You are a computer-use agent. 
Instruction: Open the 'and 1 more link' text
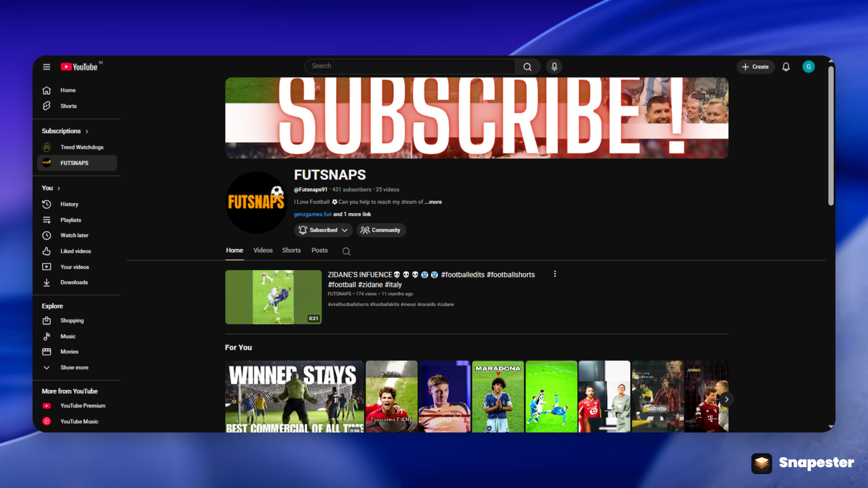point(352,214)
